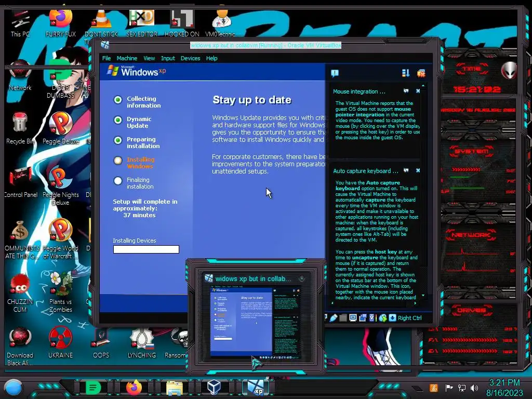The image size is (532, 399).
Task: Select the This PC desktop icon
Action: [x=20, y=23]
